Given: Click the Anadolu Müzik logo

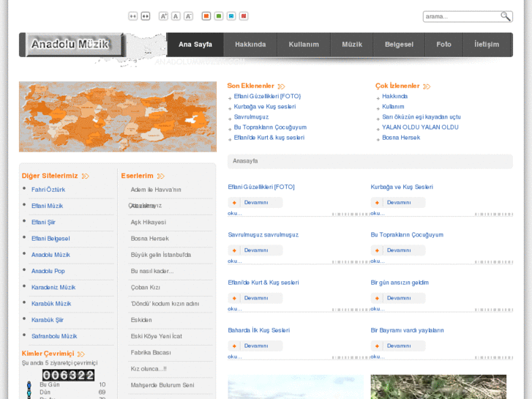Looking at the screenshot, I should pyautogui.click(x=70, y=44).
